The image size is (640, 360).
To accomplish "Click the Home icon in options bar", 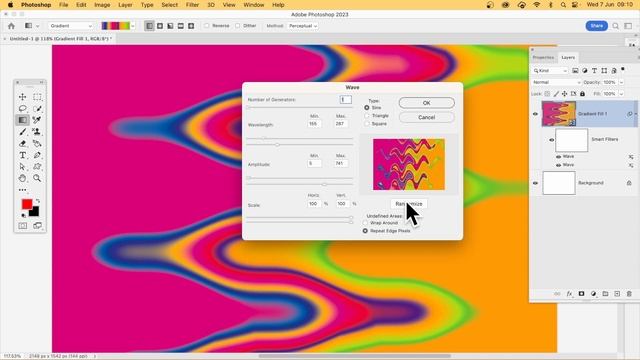I will click(11, 26).
